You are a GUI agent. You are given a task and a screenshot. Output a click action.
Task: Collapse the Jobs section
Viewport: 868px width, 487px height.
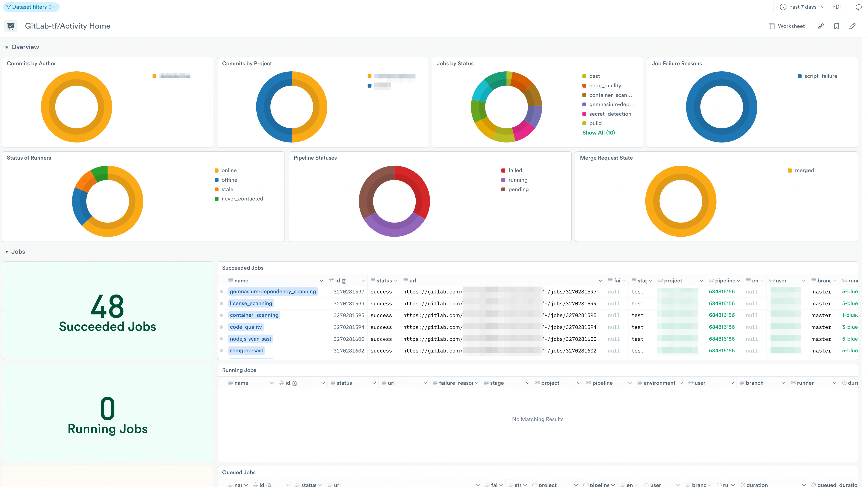7,252
